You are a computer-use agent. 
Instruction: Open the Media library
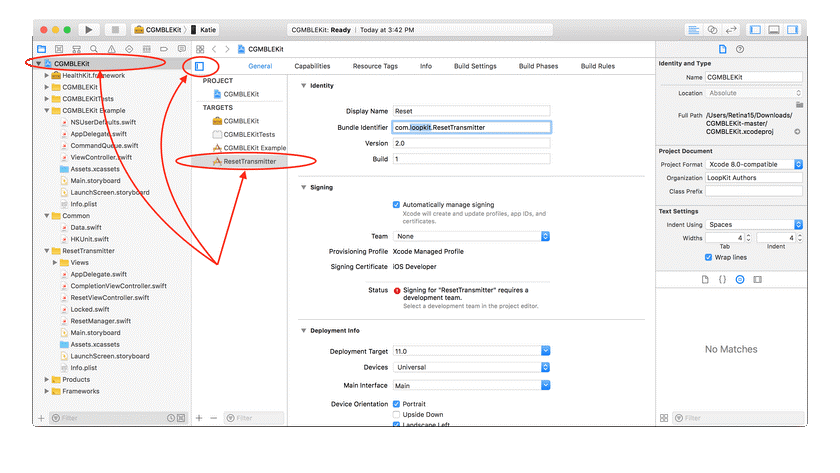758,280
